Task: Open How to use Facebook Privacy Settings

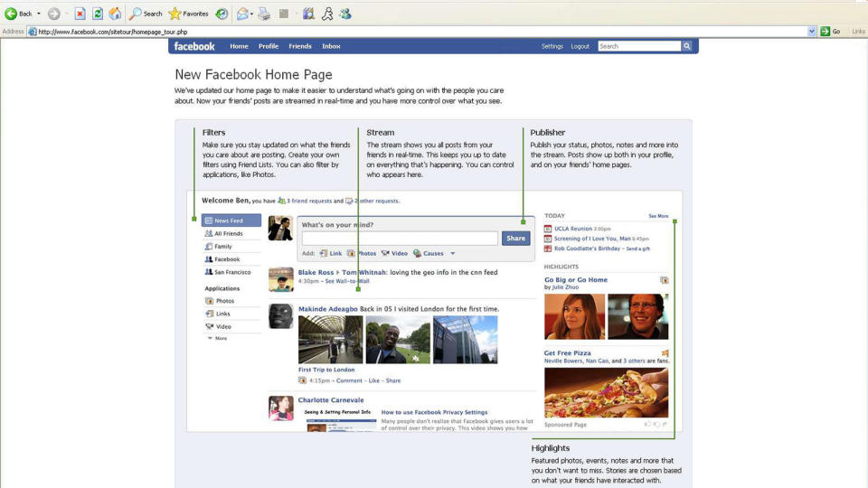Action: click(x=434, y=412)
